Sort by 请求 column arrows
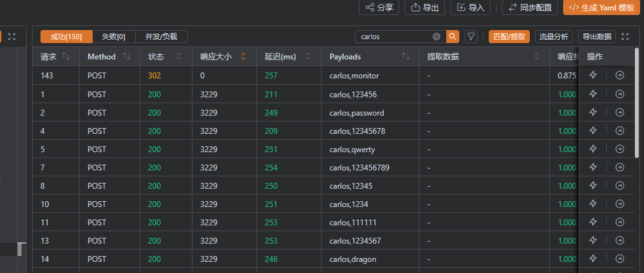The image size is (644, 273). tap(66, 57)
